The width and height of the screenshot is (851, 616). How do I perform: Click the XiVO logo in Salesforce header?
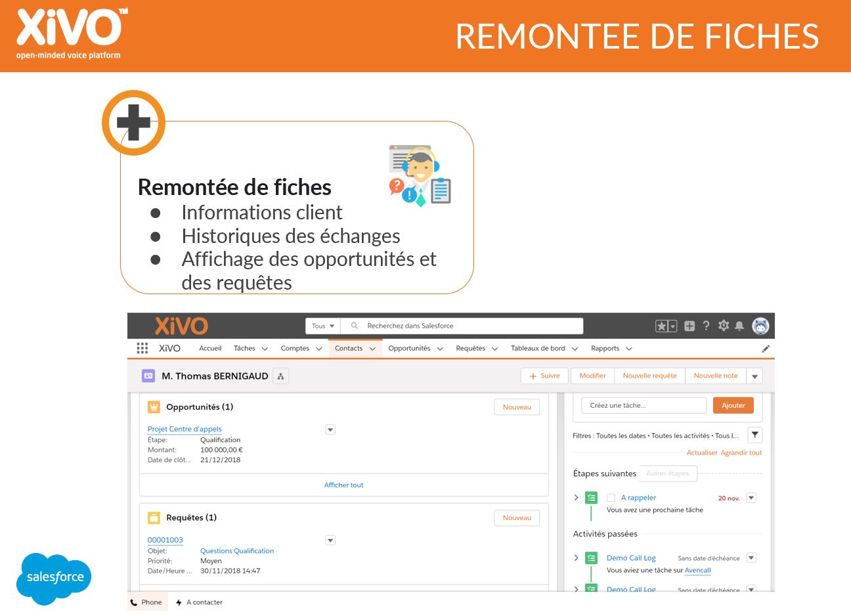click(181, 326)
